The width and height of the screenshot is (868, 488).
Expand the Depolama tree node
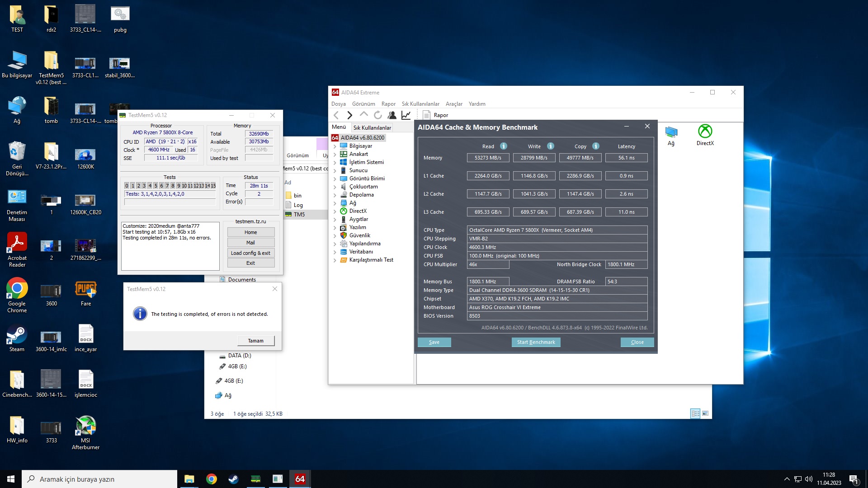pos(335,195)
